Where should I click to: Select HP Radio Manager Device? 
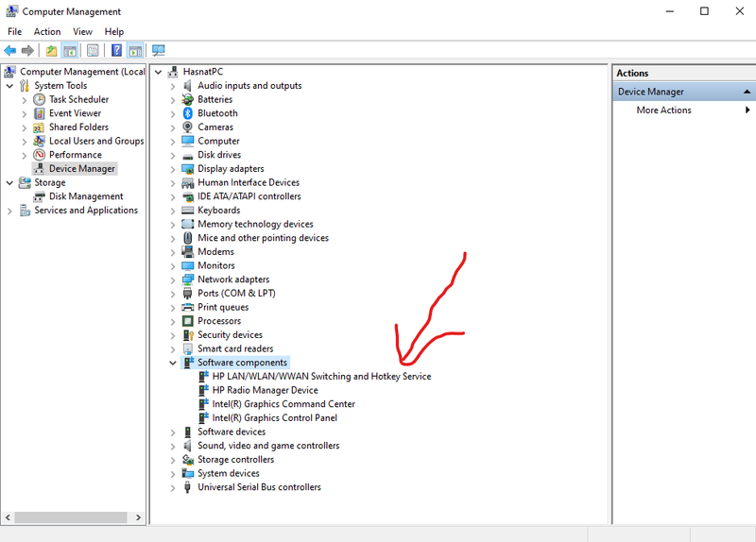(266, 390)
